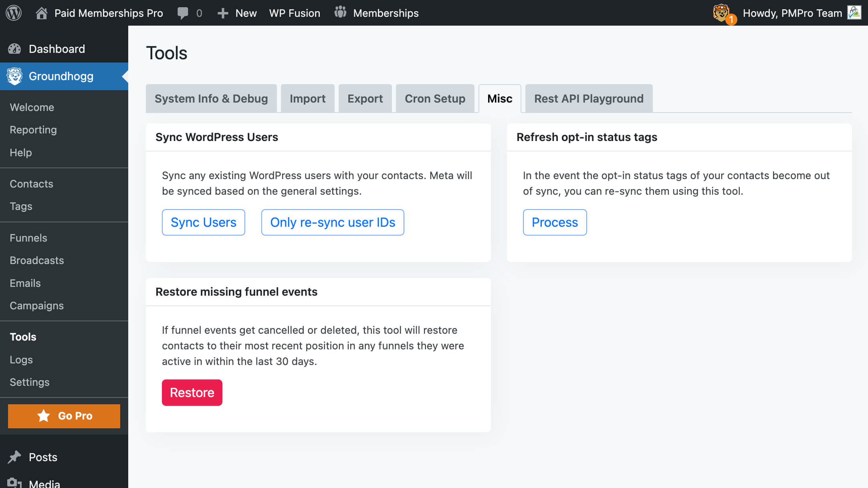Click the Groundhogg sidebar icon
This screenshot has height=488, width=868.
[x=15, y=76]
